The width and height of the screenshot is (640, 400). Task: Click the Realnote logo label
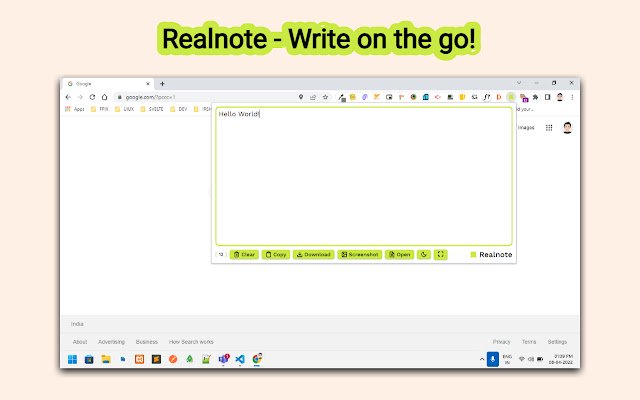[491, 255]
